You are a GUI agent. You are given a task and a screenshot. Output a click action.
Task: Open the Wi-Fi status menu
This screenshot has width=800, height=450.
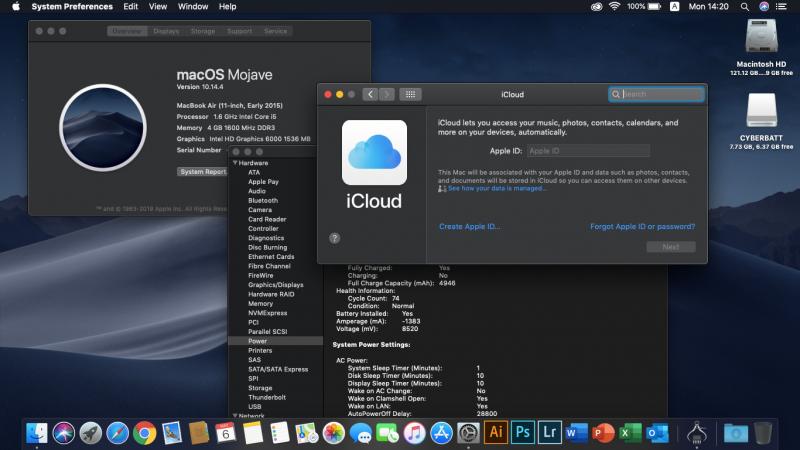[x=613, y=6]
